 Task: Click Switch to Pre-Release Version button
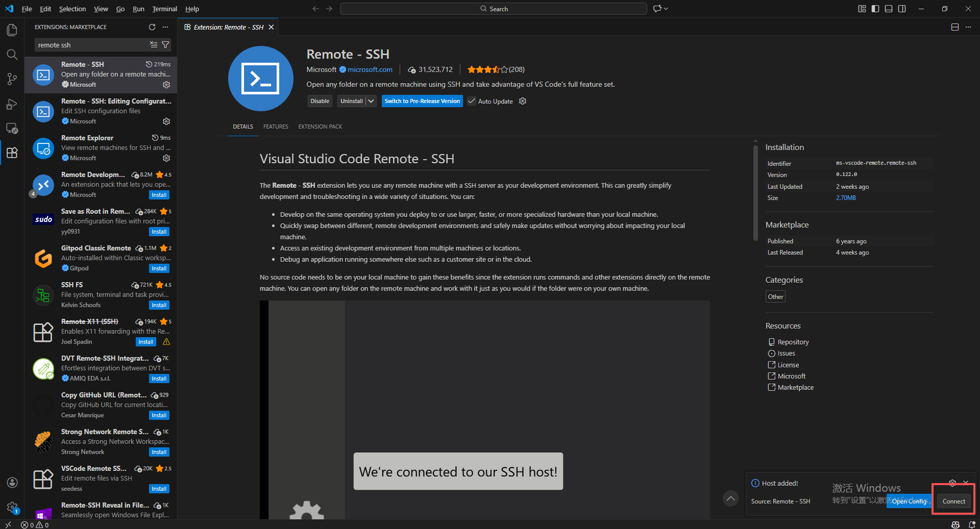pyautogui.click(x=422, y=101)
